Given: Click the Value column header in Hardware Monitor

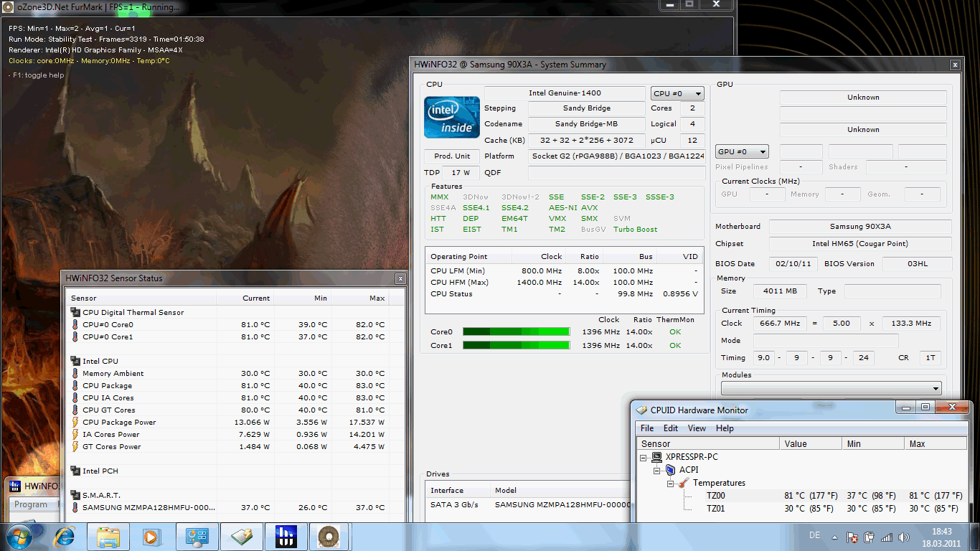Looking at the screenshot, I should coord(811,444).
